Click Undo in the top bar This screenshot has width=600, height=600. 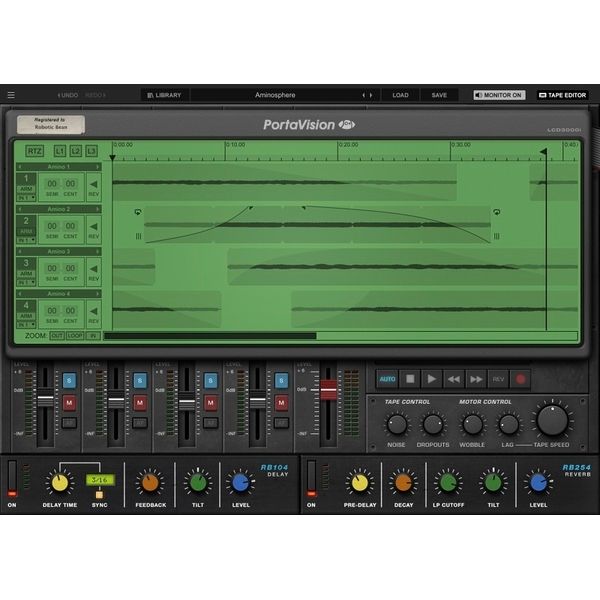click(68, 95)
